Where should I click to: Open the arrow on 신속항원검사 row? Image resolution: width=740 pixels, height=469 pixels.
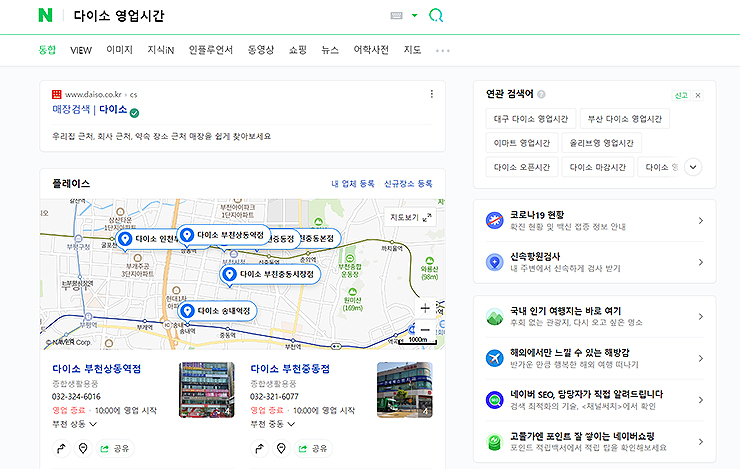coord(701,262)
